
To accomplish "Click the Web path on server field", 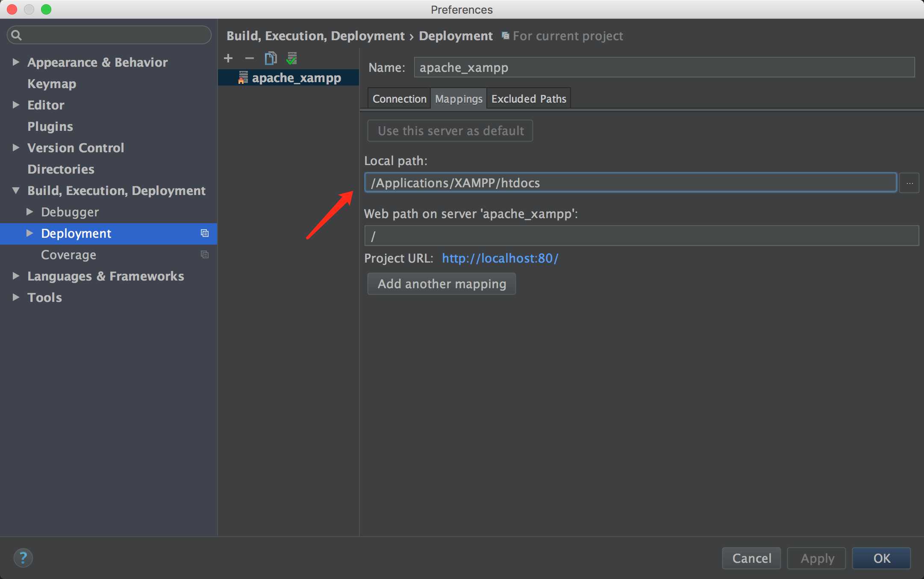I will click(x=642, y=236).
